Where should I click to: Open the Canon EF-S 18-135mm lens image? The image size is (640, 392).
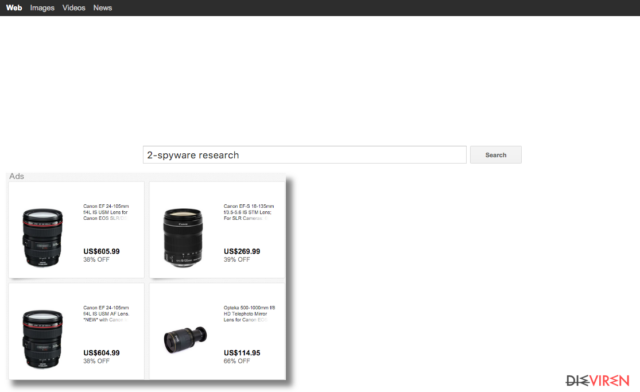[x=183, y=237]
